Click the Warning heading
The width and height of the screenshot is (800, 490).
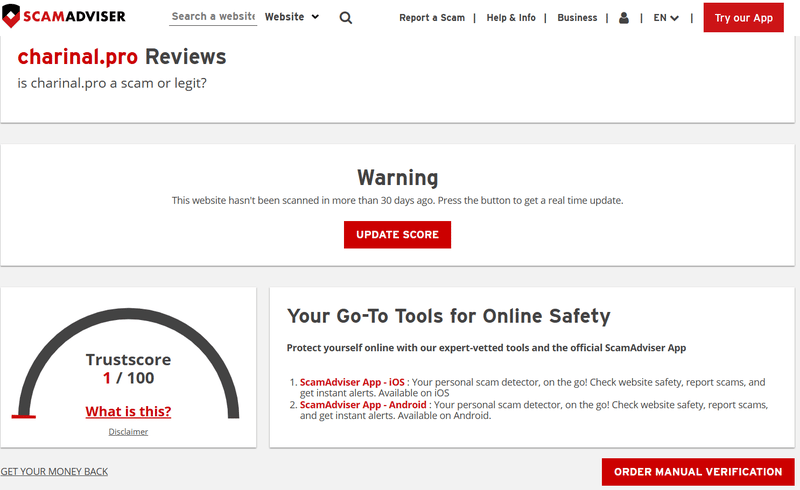pyautogui.click(x=397, y=178)
